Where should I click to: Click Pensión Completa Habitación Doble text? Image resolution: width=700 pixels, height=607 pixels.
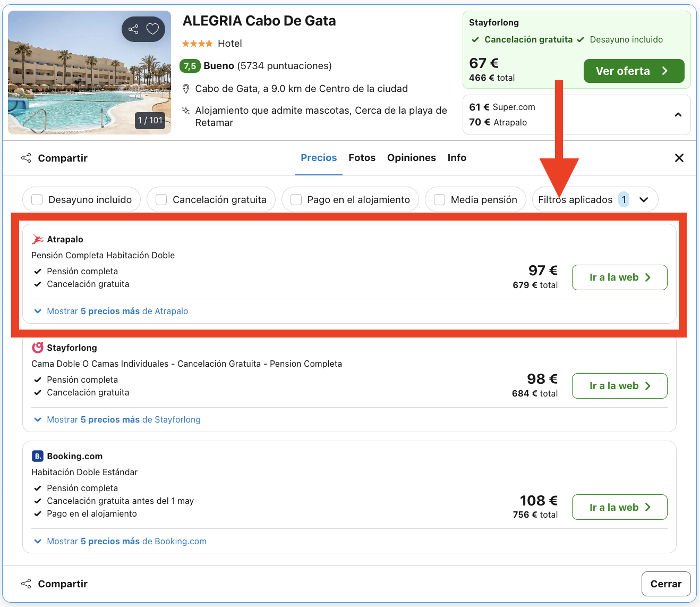click(103, 255)
